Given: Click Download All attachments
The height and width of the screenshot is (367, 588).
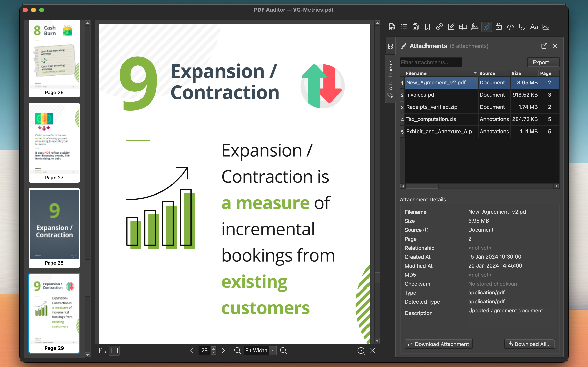Looking at the screenshot, I should coord(529,344).
